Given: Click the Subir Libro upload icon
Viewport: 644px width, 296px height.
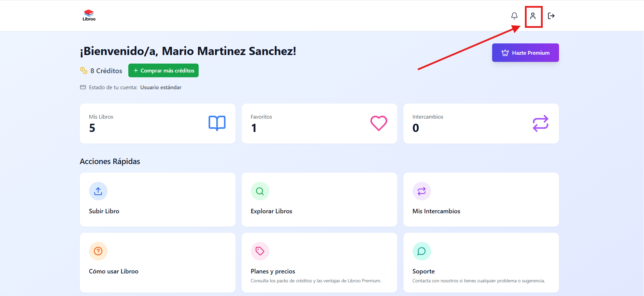Looking at the screenshot, I should point(98,191).
